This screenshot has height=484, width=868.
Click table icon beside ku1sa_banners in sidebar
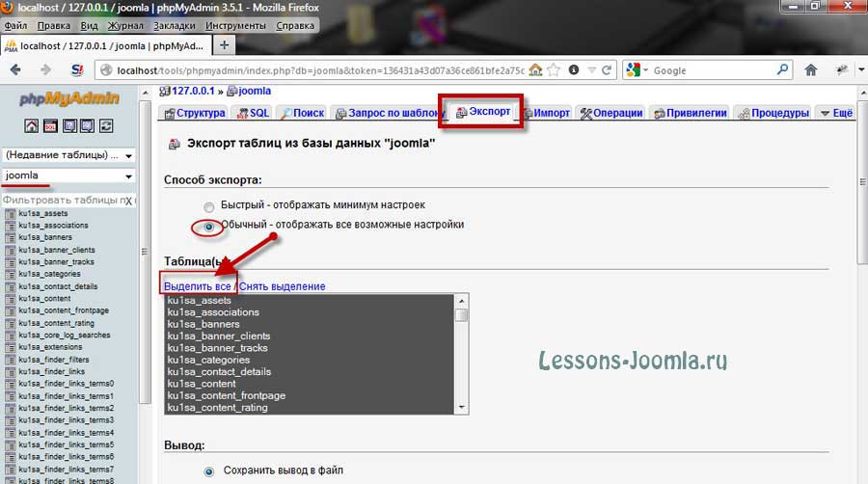tap(10, 238)
